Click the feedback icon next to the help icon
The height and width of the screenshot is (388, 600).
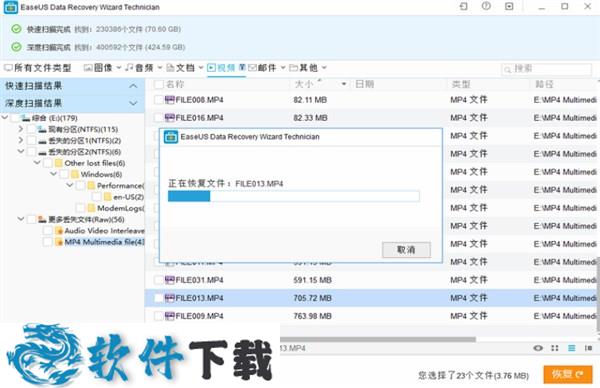coord(509,7)
